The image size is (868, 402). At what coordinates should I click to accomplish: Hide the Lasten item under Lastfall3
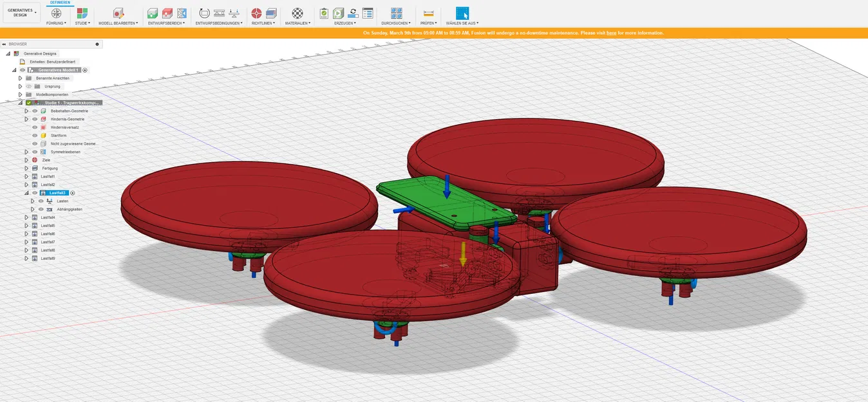pos(41,201)
